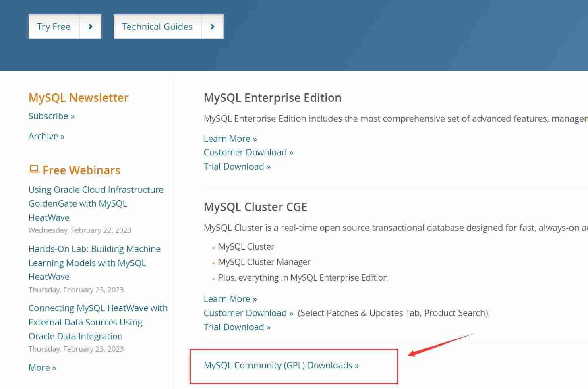Click the arrow on Technical Guides button
This screenshot has width=588, height=389.
pyautogui.click(x=212, y=27)
